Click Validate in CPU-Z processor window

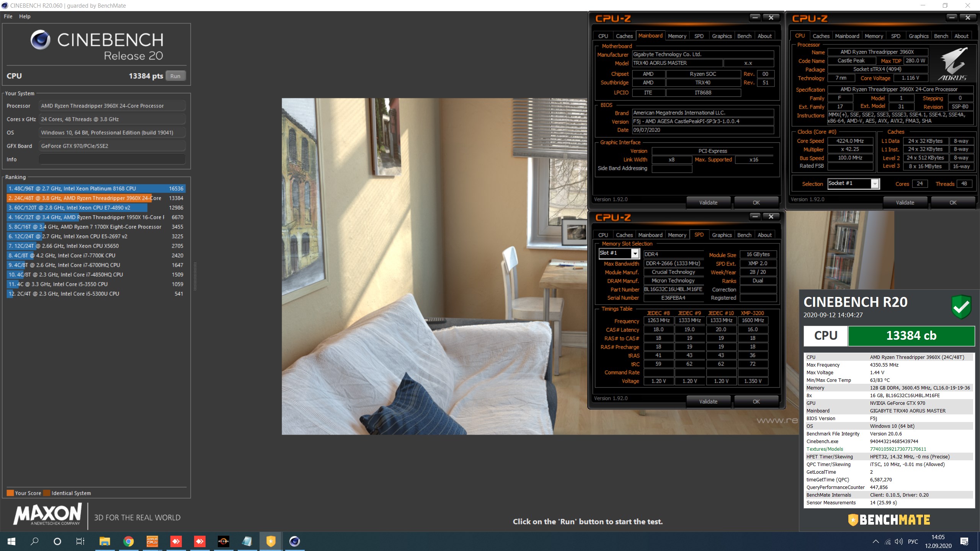pyautogui.click(x=905, y=203)
